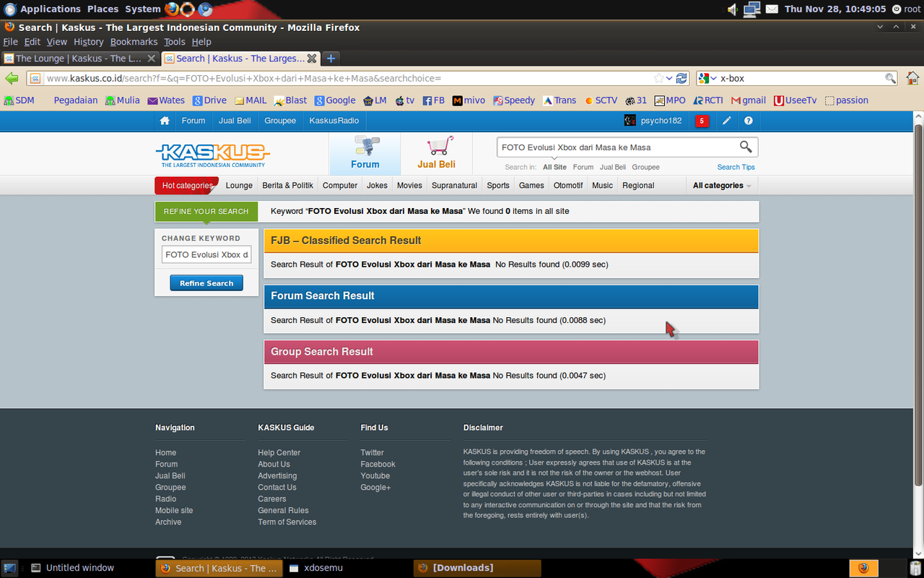Open the URL bar history dropdown arrow
This screenshot has width=924, height=578.
(x=670, y=78)
